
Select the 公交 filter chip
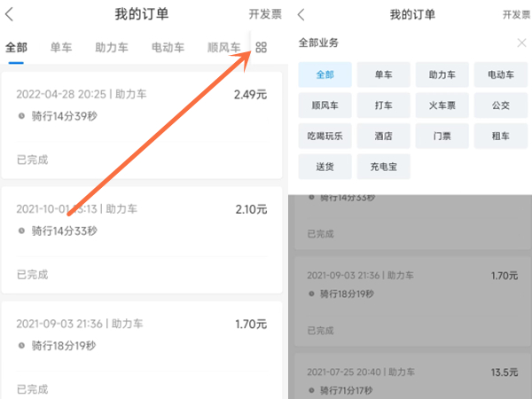501,106
